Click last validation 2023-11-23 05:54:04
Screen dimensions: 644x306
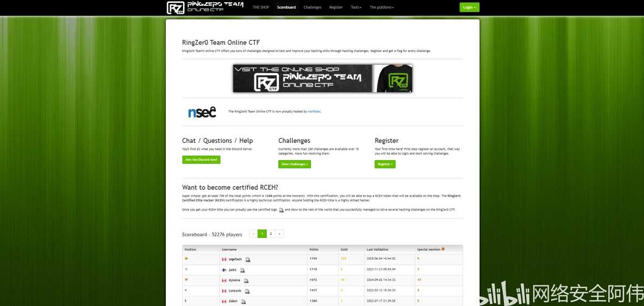pyautogui.click(x=381, y=269)
